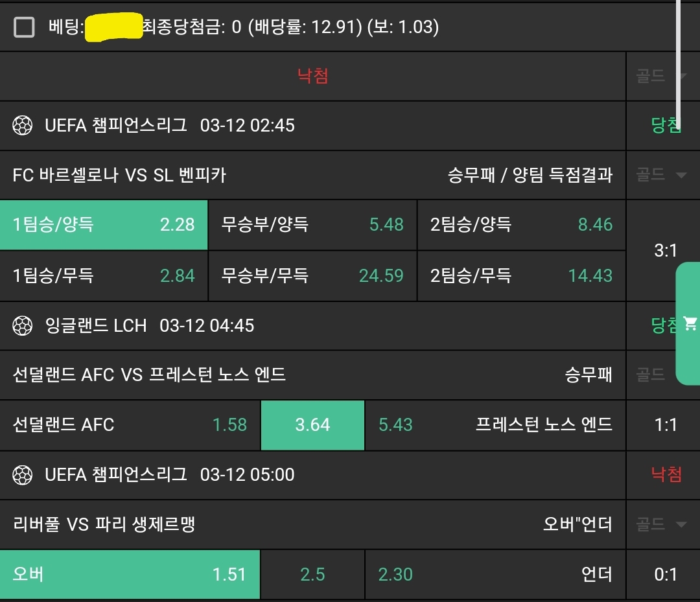The height and width of the screenshot is (602, 700).
Task: Choose 2팀승/양득 at 8.46
Action: click(x=521, y=225)
